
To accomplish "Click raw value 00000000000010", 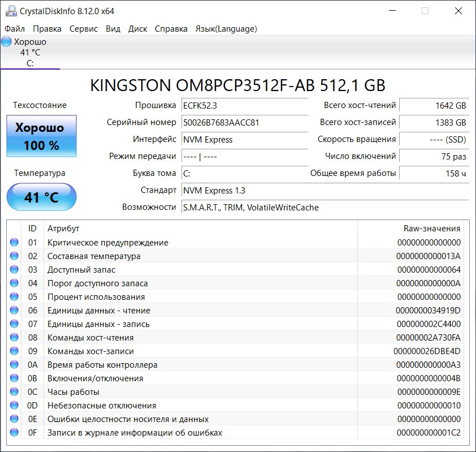I will 429,405.
